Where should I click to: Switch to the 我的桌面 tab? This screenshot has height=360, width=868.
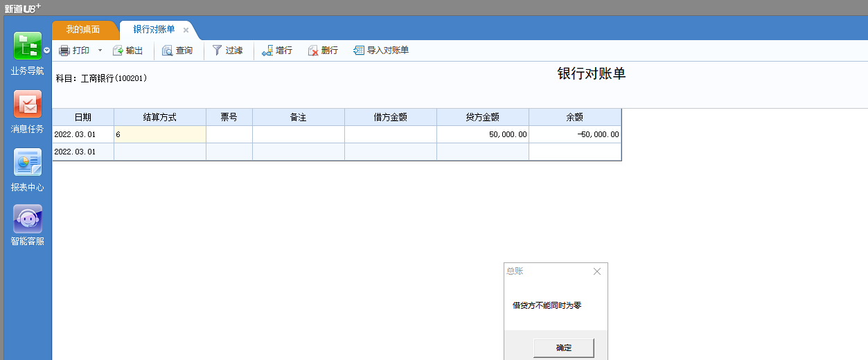coord(83,30)
